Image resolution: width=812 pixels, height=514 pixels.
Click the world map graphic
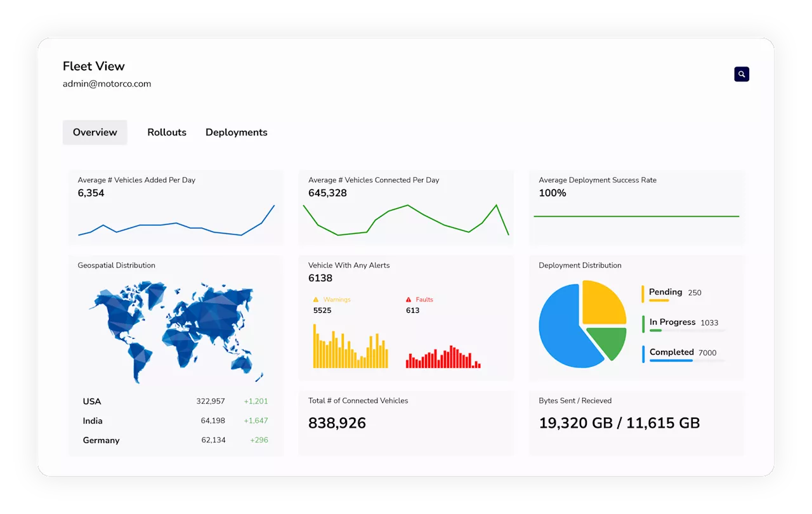[x=175, y=332]
